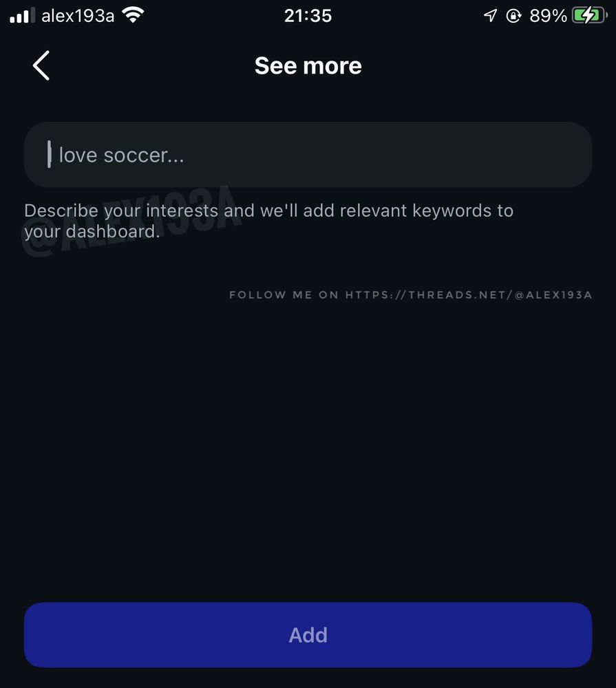Tap the 89% battery percentage text
This screenshot has width=616, height=688.
click(x=548, y=17)
